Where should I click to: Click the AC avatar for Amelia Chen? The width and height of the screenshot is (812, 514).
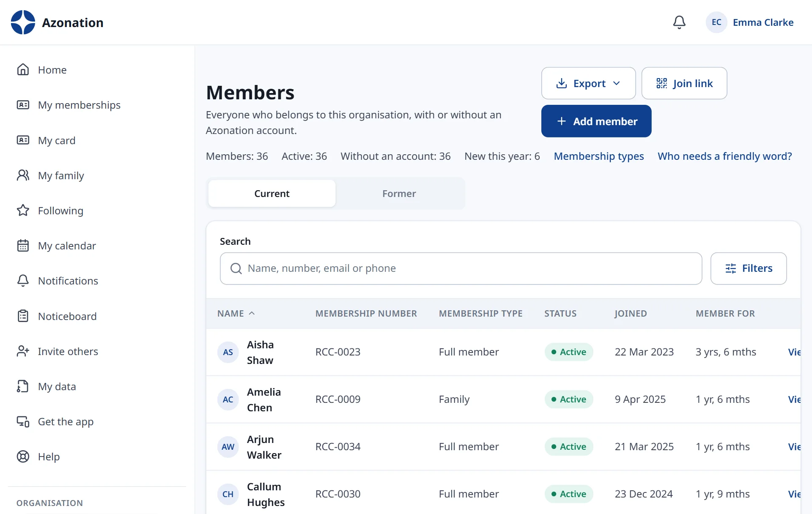(228, 399)
